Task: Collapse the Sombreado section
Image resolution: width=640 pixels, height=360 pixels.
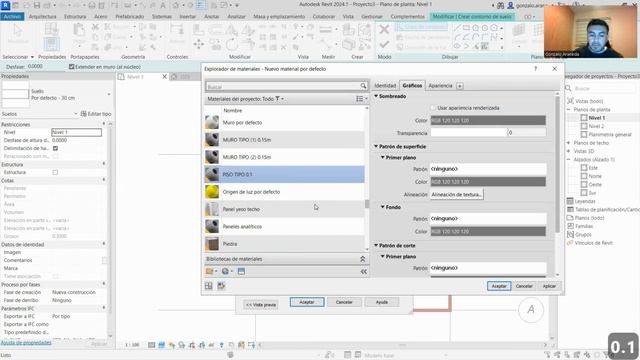Action: [376, 96]
